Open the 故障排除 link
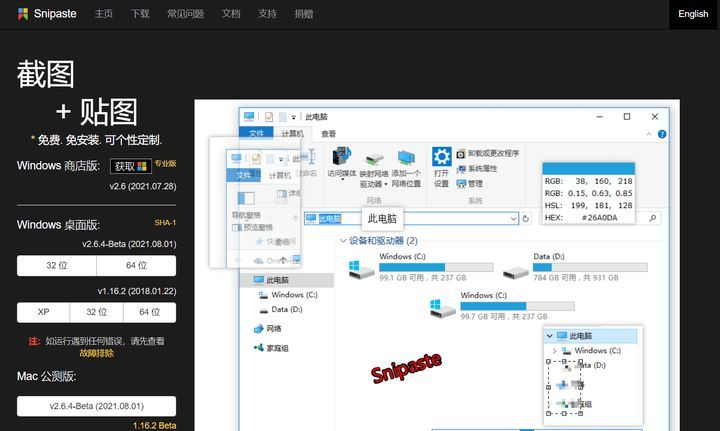The height and width of the screenshot is (431, 720). coord(96,353)
